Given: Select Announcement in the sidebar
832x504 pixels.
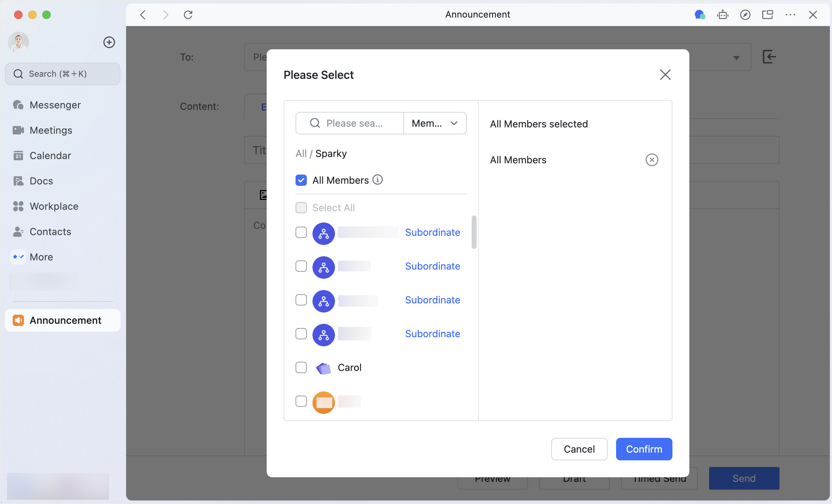Looking at the screenshot, I should 63,320.
